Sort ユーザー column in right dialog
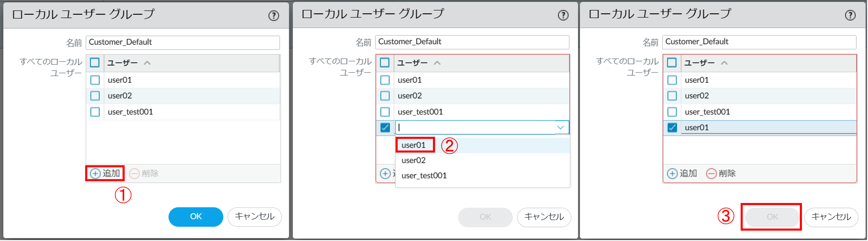 (x=724, y=63)
